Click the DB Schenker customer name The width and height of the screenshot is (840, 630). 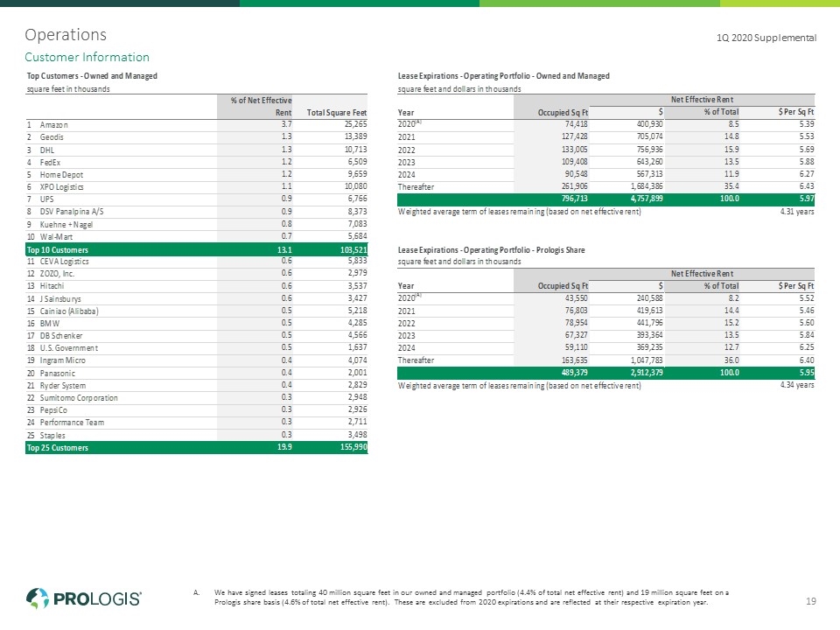pyautogui.click(x=61, y=336)
